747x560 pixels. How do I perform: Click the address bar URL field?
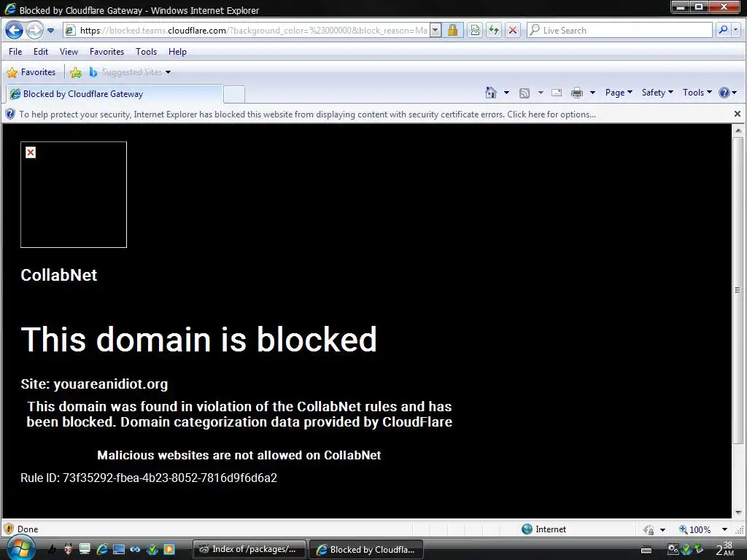247,31
